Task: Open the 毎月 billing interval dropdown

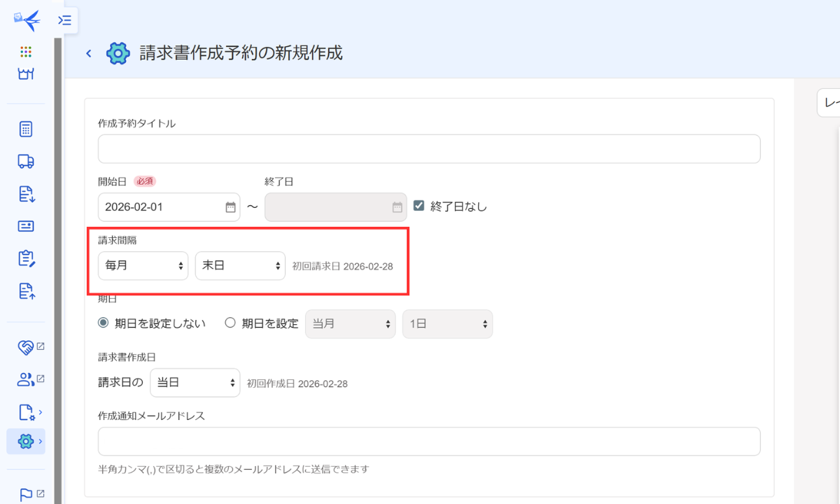Action: [x=143, y=266]
